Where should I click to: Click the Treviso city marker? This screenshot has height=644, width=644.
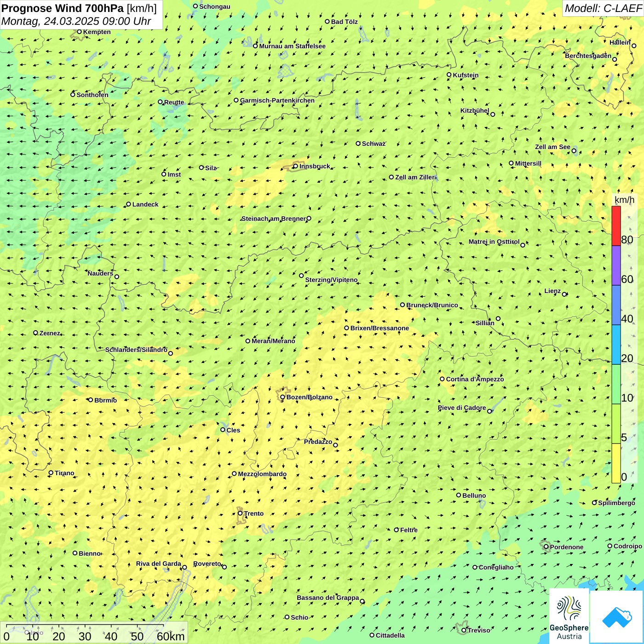(464, 630)
